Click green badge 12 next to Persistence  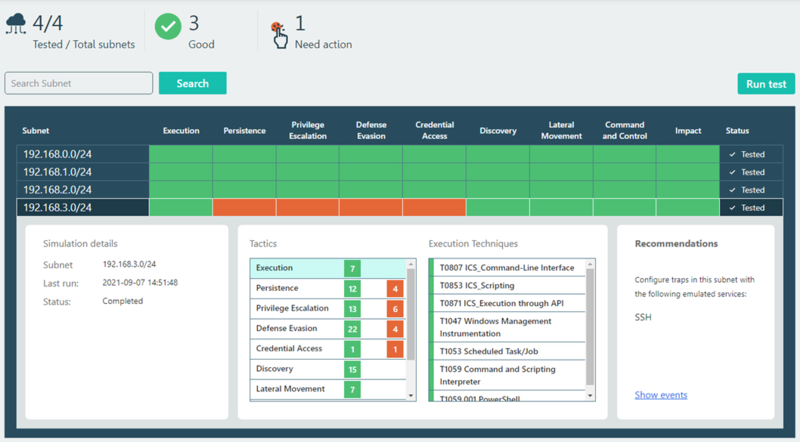click(x=352, y=288)
